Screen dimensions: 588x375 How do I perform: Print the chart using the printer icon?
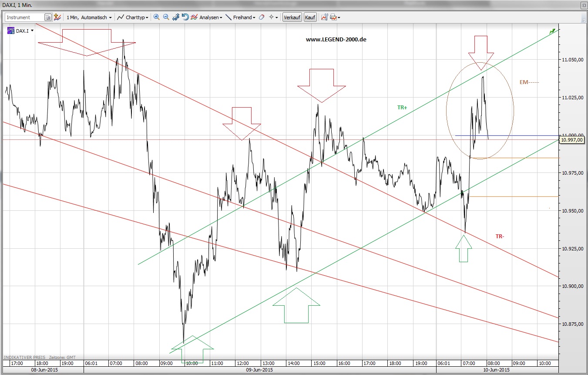[x=332, y=17]
